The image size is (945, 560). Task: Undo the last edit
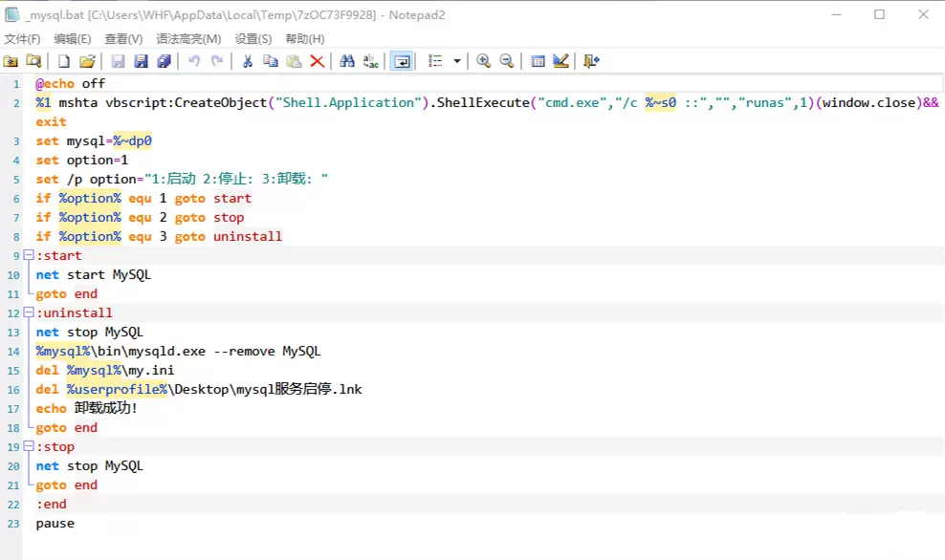click(194, 61)
